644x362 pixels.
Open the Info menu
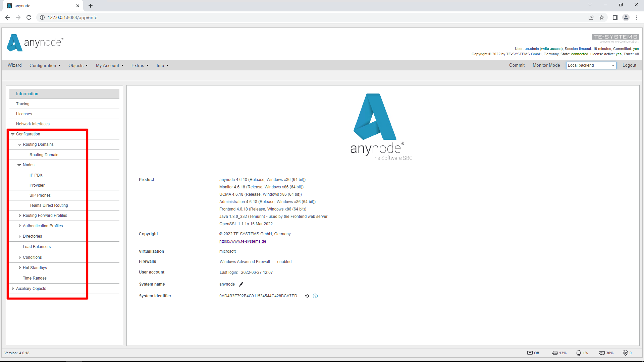162,65
